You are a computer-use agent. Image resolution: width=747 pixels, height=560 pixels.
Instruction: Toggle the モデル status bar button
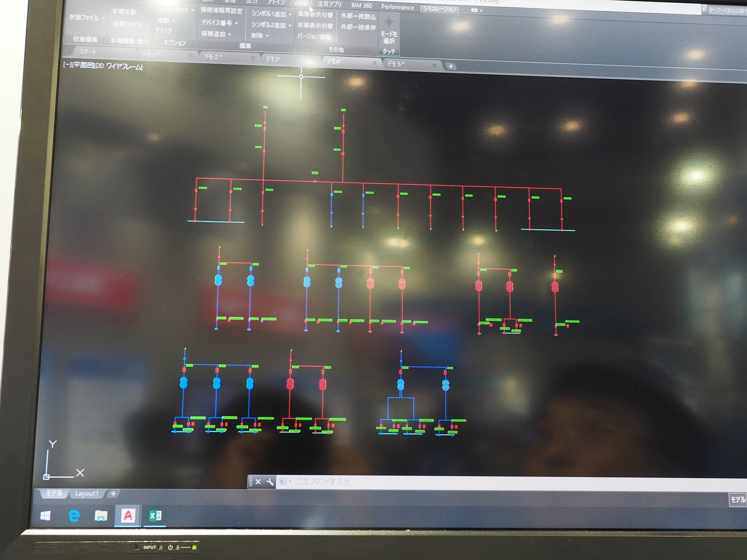(737, 500)
